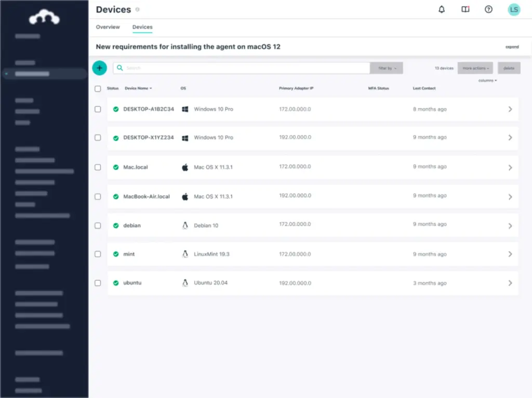Image resolution: width=532 pixels, height=398 pixels.
Task: Open the book documentation icon
Action: [x=465, y=9]
